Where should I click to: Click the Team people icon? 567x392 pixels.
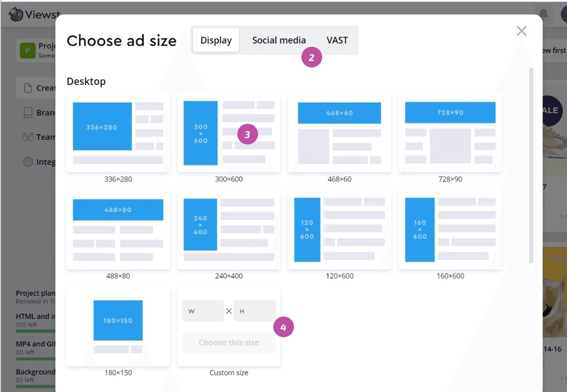pos(28,137)
